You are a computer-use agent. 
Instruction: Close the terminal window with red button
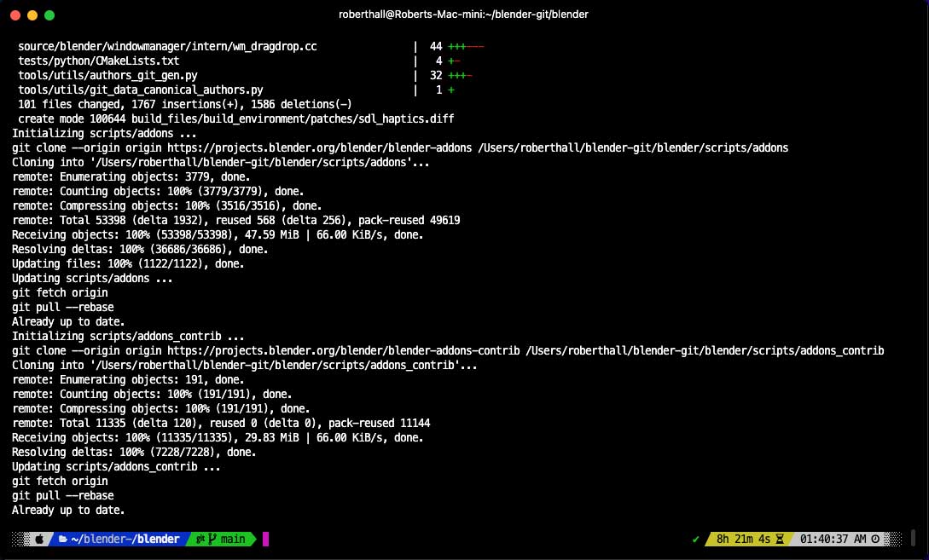tap(16, 14)
